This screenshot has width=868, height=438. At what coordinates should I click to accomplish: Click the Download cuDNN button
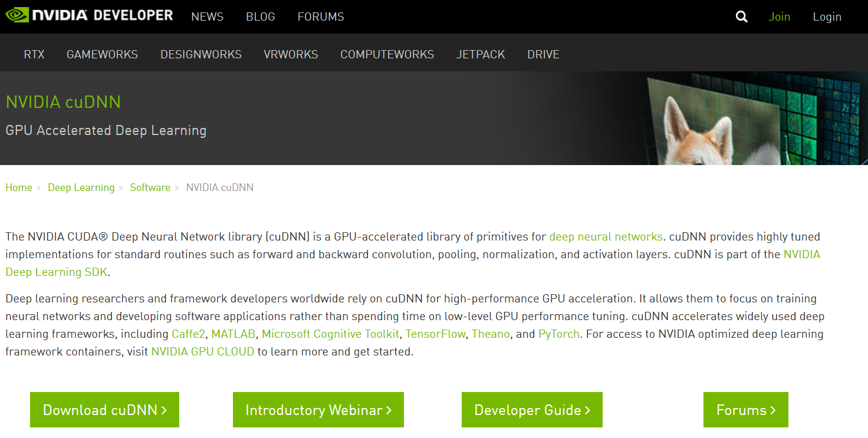(104, 410)
